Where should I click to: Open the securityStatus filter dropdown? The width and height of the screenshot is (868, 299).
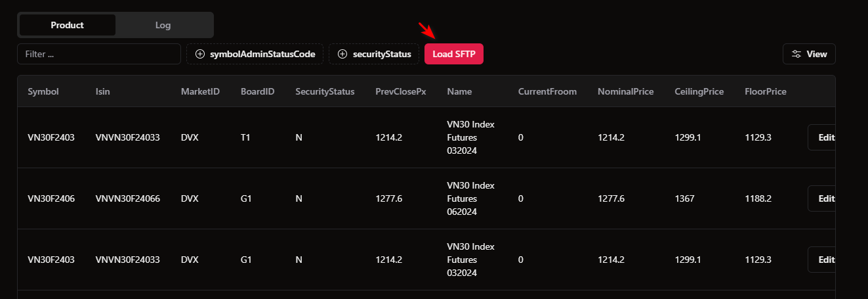[374, 54]
